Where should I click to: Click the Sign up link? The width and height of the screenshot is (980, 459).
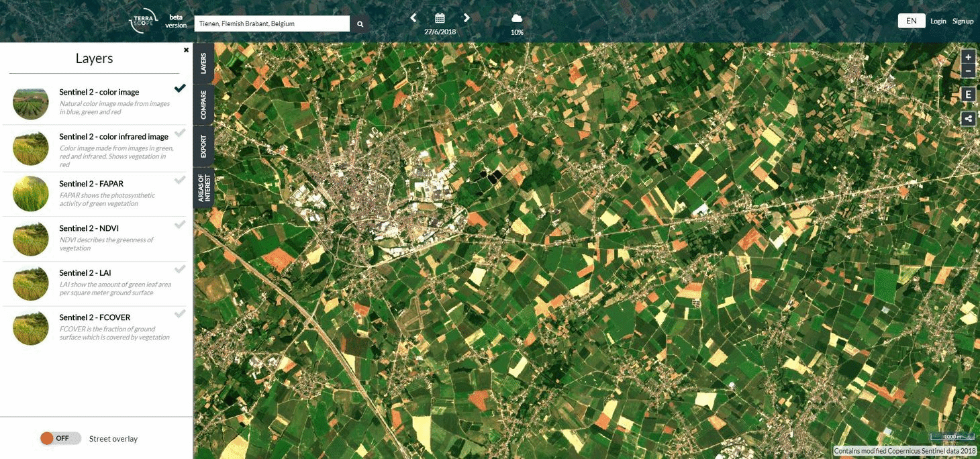pyautogui.click(x=963, y=21)
